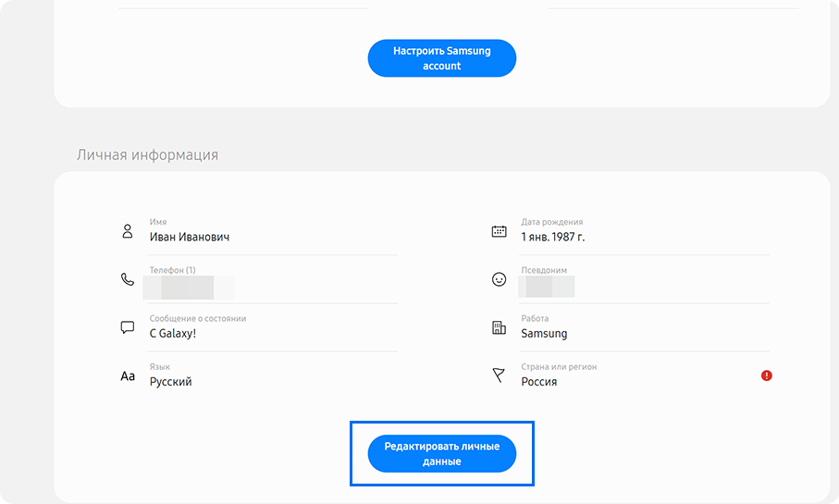Click the Сообщение о состоянии label
This screenshot has width=839, height=504.
pyautogui.click(x=198, y=318)
